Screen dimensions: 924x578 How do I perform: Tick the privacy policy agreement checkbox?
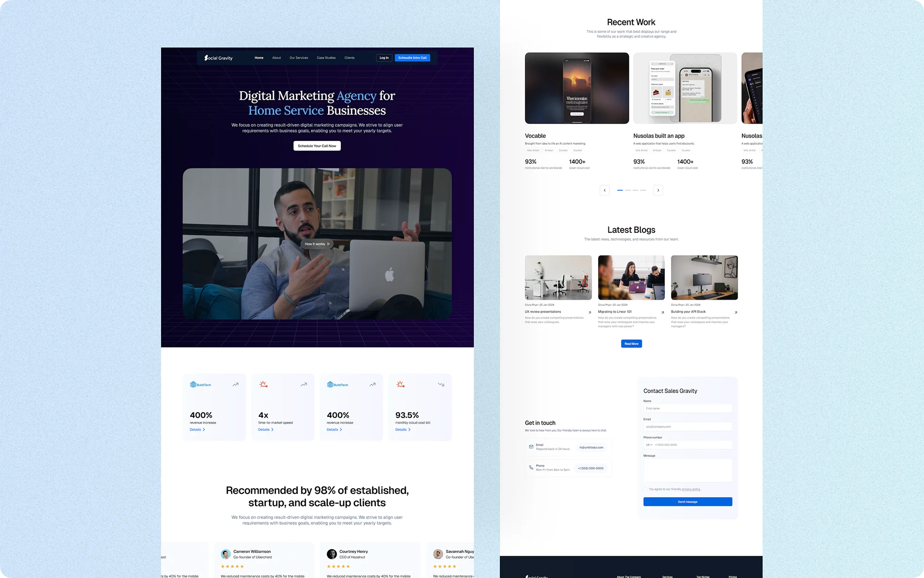tap(646, 489)
